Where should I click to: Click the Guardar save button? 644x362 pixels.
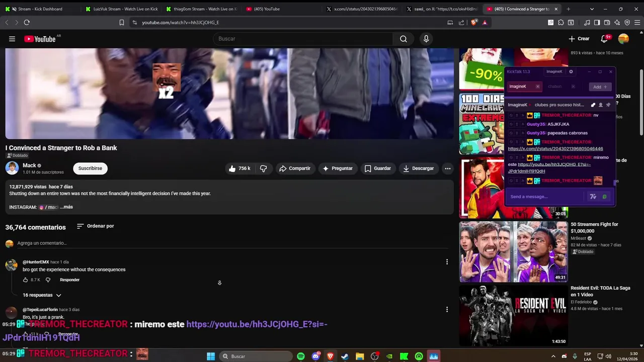tap(378, 168)
